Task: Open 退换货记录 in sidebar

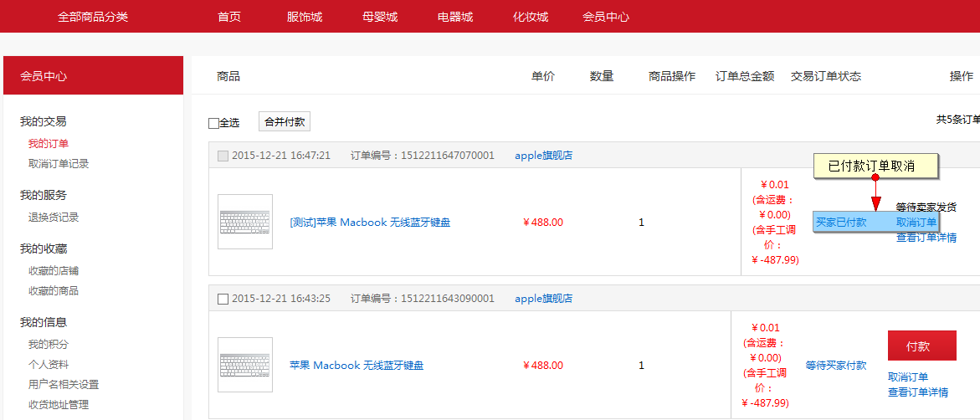Action: 54,218
